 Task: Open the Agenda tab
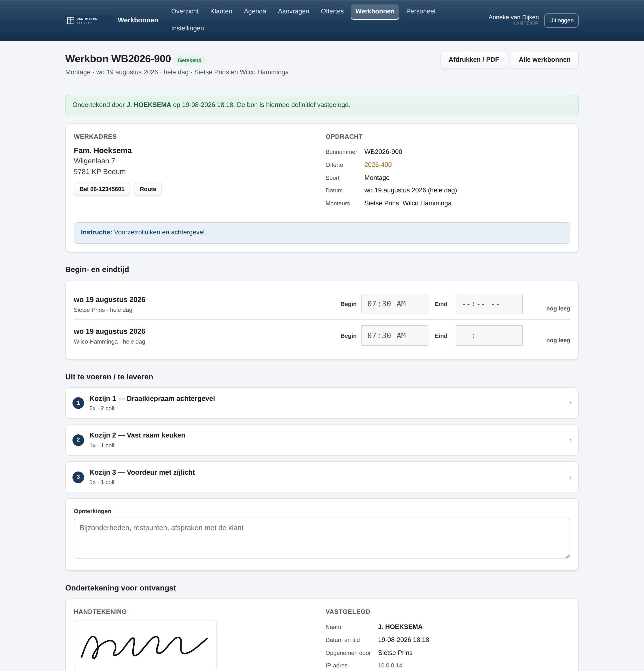pos(255,11)
